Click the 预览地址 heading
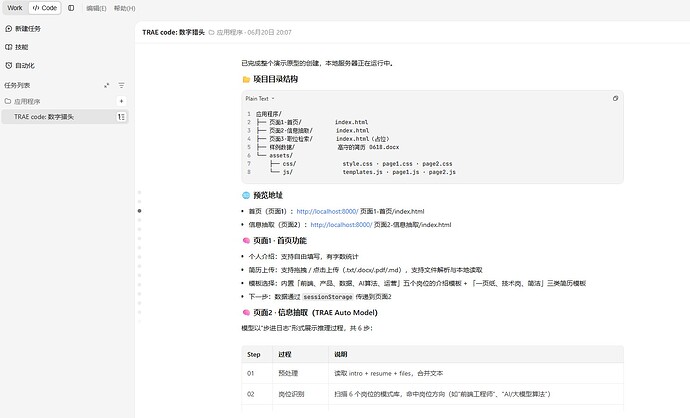The width and height of the screenshot is (690, 418). [x=268, y=195]
